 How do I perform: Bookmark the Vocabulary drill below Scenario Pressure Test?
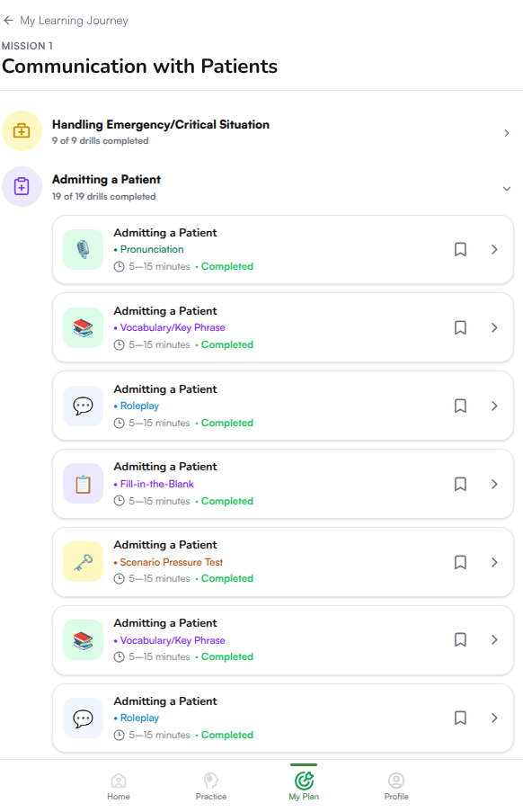[460, 640]
